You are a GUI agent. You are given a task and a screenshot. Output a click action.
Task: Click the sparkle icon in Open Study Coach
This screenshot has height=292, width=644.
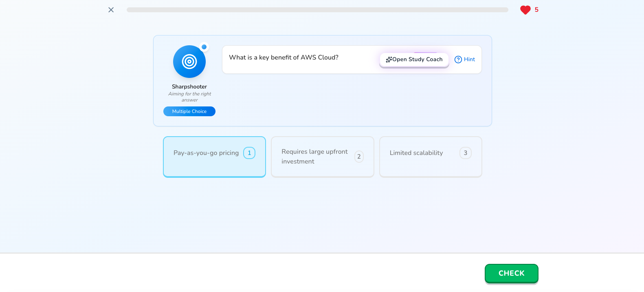coord(389,60)
